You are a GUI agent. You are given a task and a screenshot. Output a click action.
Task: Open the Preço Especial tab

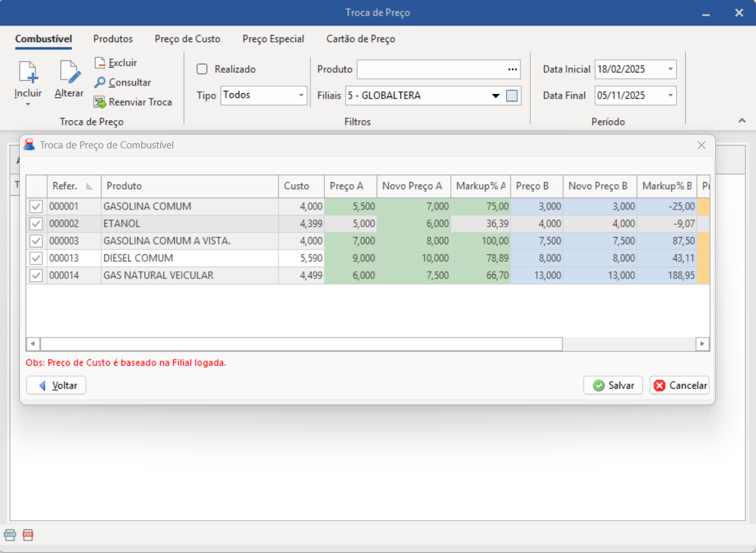[273, 39]
